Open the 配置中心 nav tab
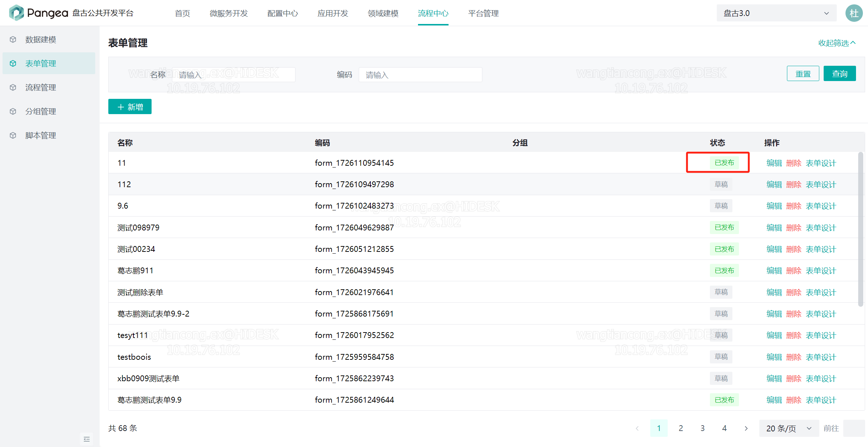Screen dimensions: 868x447 [282, 13]
